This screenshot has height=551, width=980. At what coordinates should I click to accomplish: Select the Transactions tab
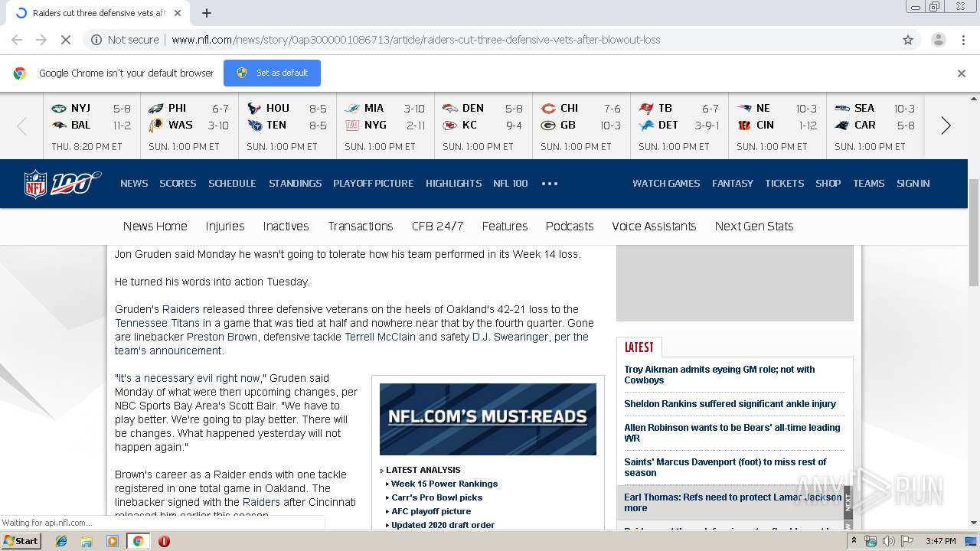[x=360, y=227]
